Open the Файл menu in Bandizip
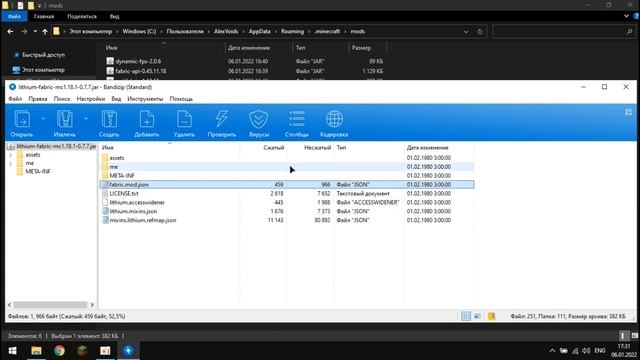 [15, 99]
